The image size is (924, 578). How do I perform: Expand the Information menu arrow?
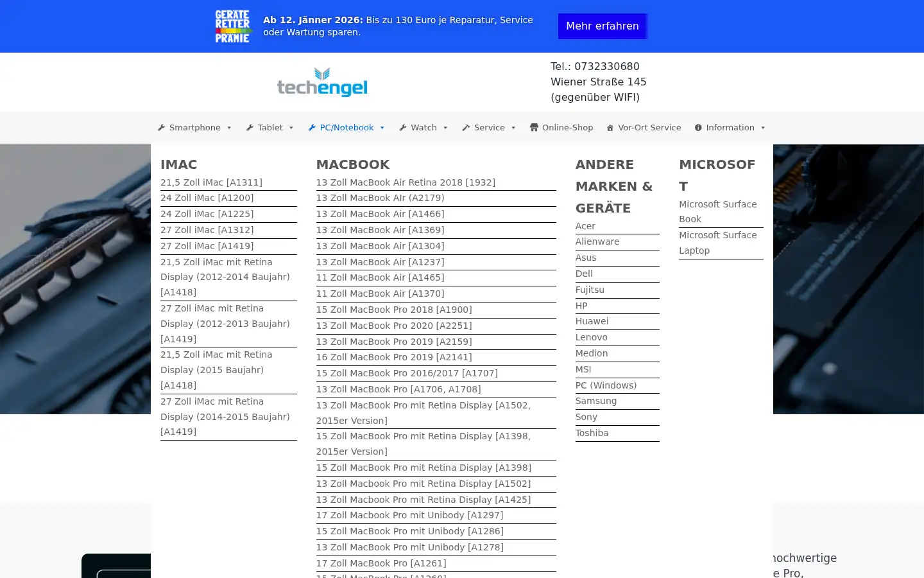[x=763, y=128]
